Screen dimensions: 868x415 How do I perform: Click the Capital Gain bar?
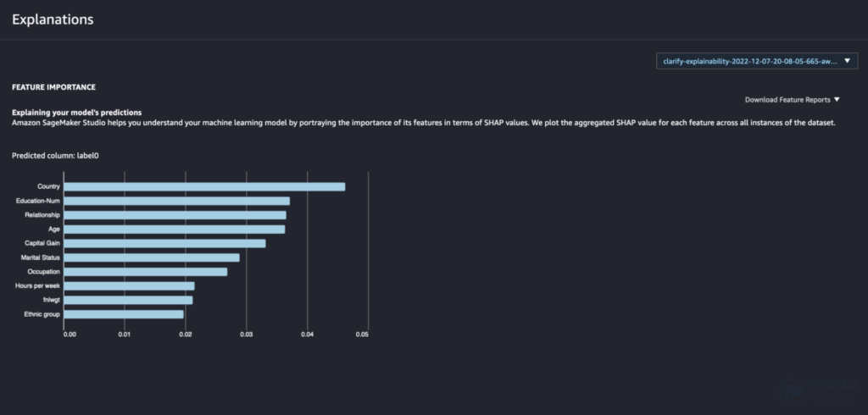click(164, 243)
